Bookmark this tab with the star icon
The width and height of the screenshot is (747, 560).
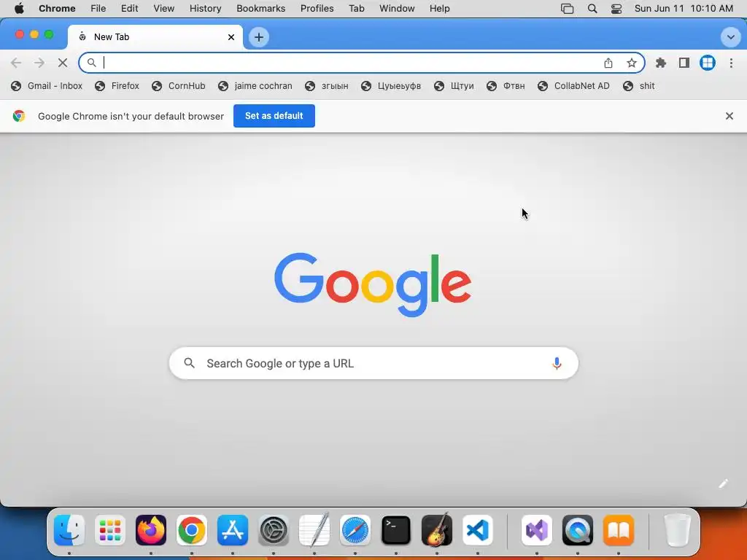(632, 63)
